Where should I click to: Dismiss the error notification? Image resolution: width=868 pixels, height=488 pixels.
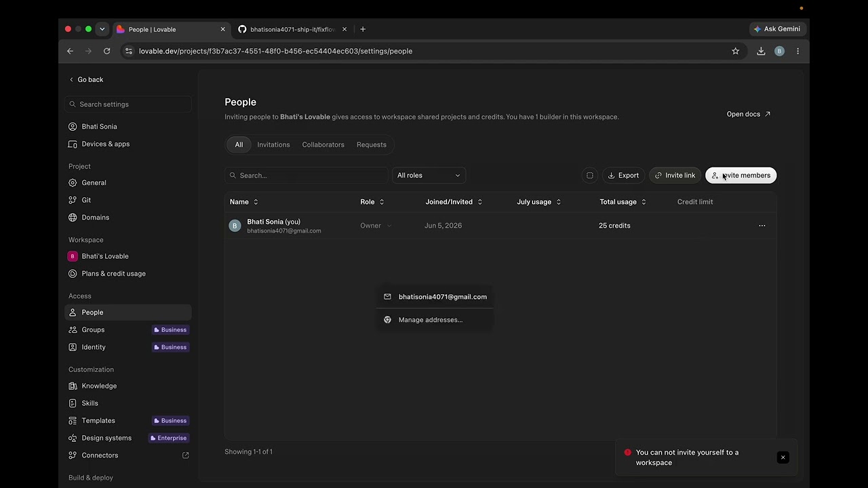coord(783,457)
